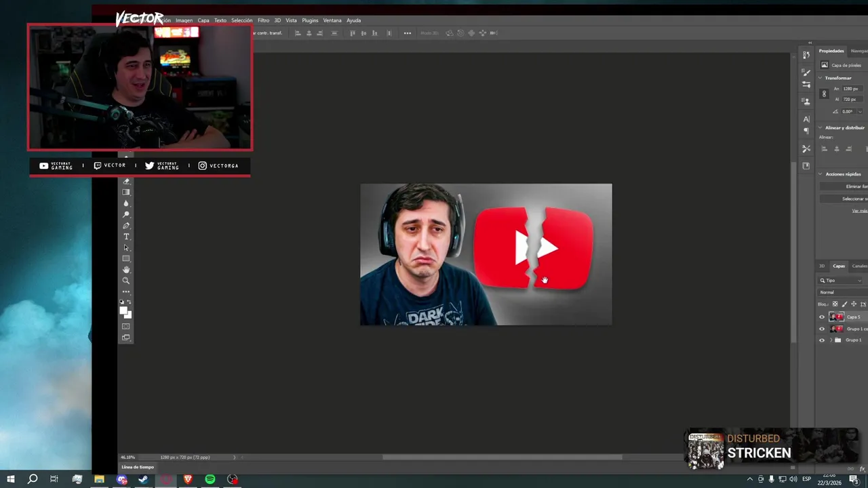Toggle Quick Mask mode icon
This screenshot has width=868, height=488.
[126, 326]
